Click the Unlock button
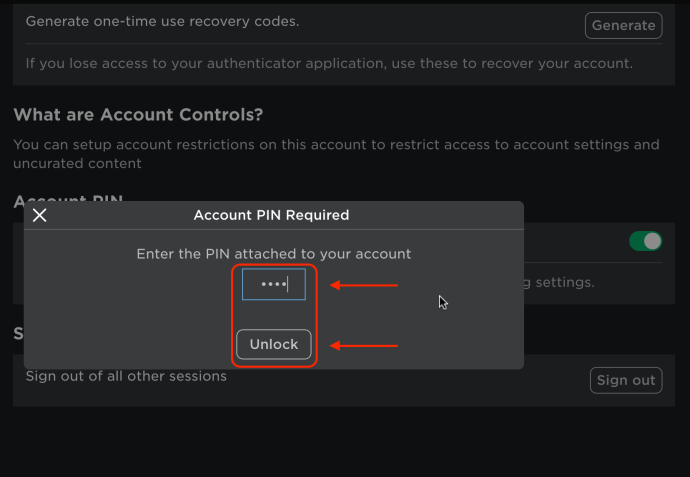The image size is (690, 477). pyautogui.click(x=274, y=344)
